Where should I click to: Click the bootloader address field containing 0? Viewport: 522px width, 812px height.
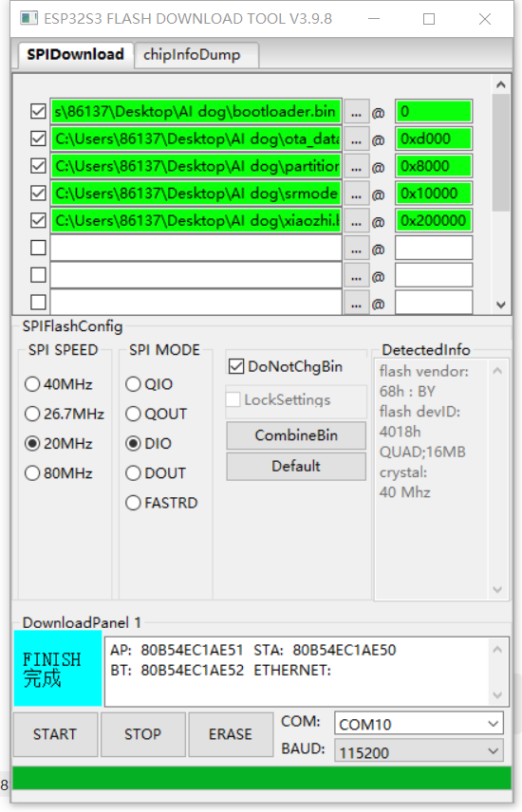(x=434, y=112)
